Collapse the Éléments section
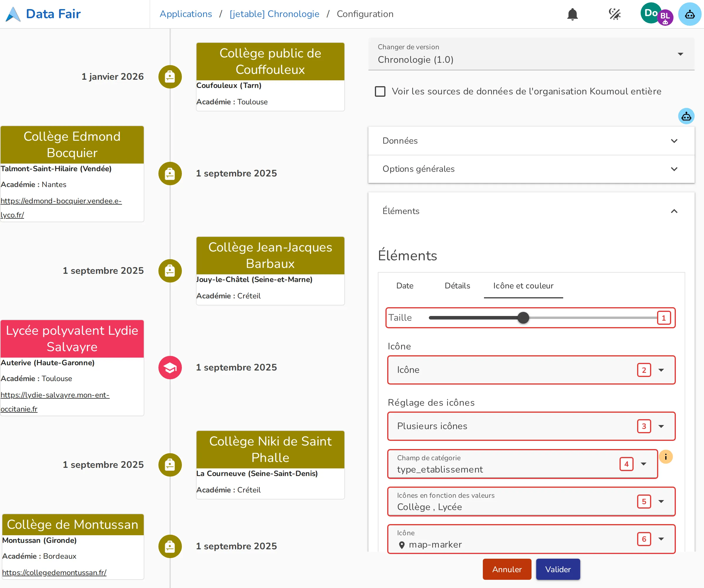This screenshot has height=588, width=704. point(531,211)
